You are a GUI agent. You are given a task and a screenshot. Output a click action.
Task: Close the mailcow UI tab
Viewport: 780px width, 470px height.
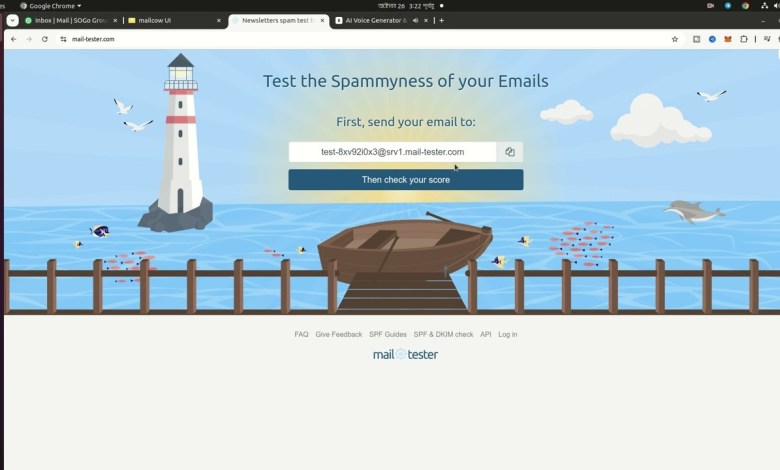218,20
